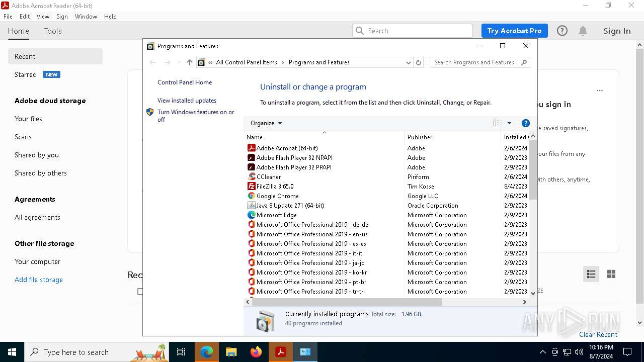Open the Window menu in Acrobat
Viewport: 644px width, 362px height.
click(86, 17)
